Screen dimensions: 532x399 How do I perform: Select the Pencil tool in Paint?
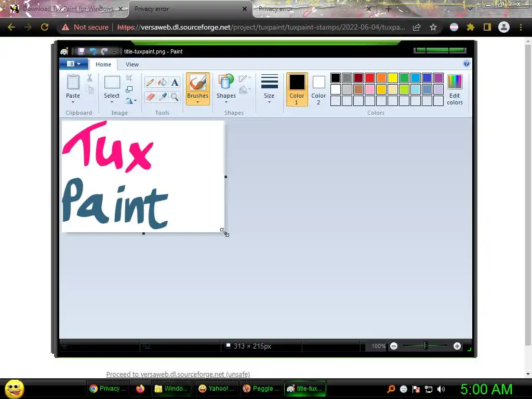click(x=150, y=83)
